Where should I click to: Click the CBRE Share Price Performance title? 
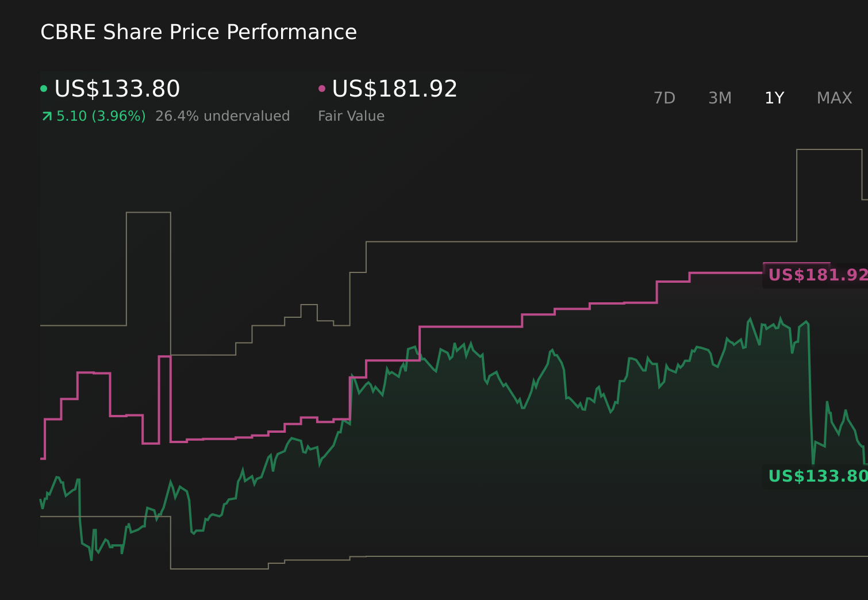coord(198,32)
